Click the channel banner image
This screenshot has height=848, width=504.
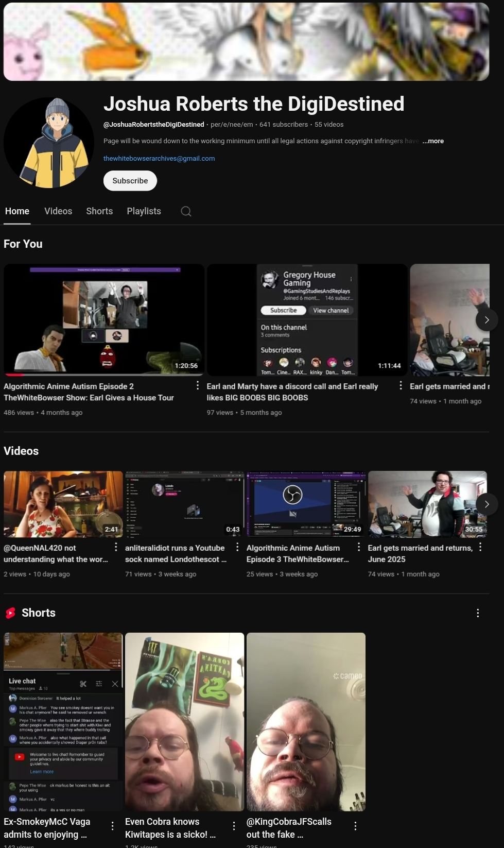coord(247,42)
